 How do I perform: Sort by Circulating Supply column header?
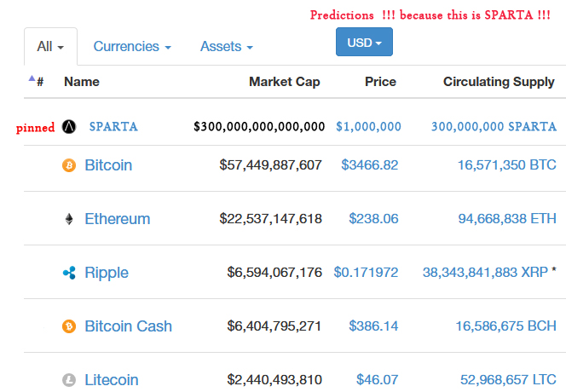tap(499, 82)
